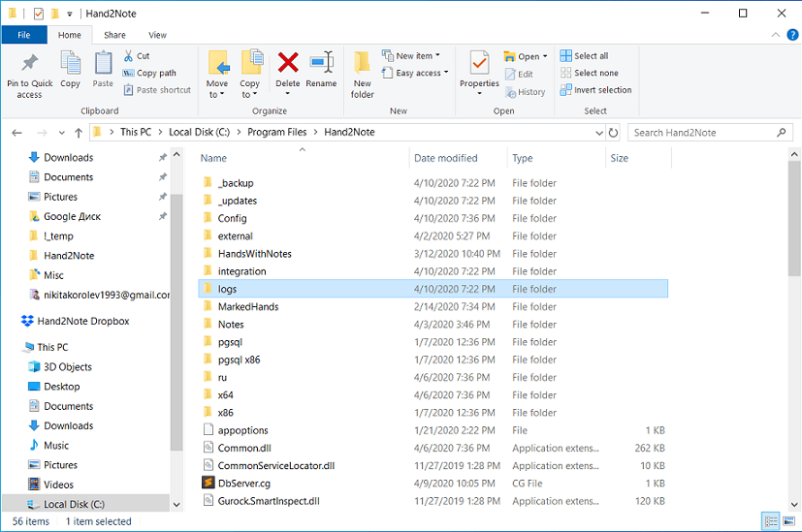Show file History
This screenshot has width=802, height=532.
(526, 92)
